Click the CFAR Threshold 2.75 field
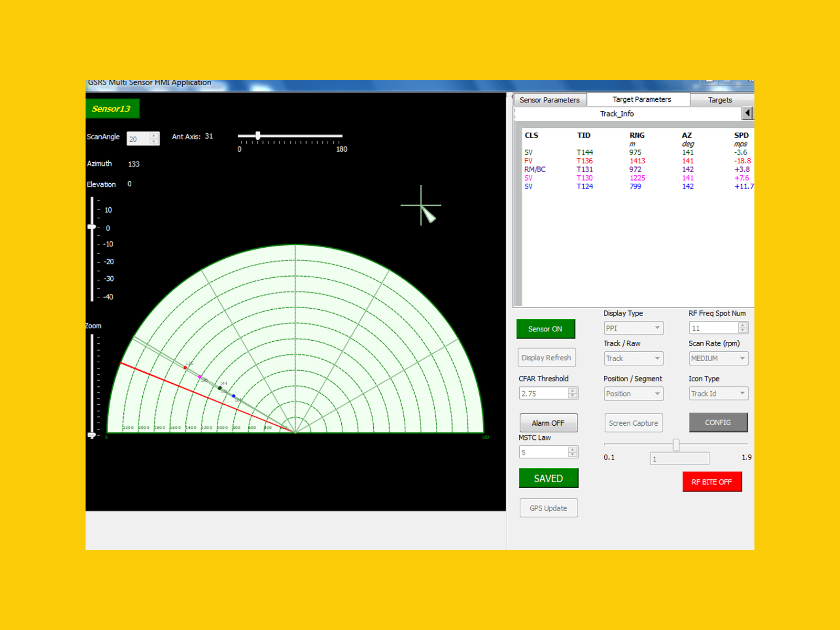This screenshot has width=840, height=630. click(544, 393)
